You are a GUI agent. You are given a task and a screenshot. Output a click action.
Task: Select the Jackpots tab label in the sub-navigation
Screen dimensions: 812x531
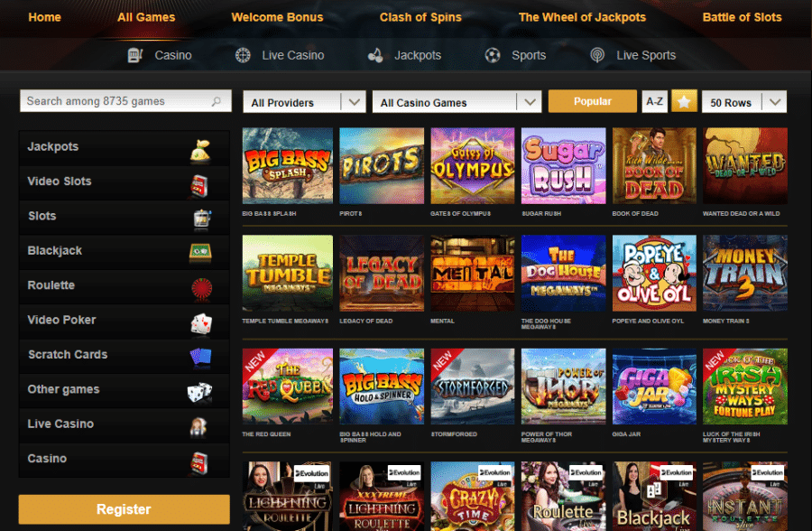click(418, 55)
